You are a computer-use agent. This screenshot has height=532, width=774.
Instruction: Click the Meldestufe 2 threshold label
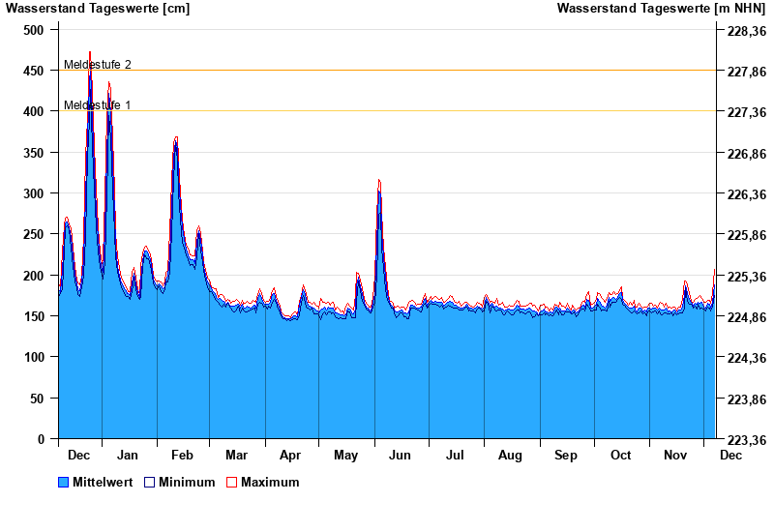[x=98, y=65]
